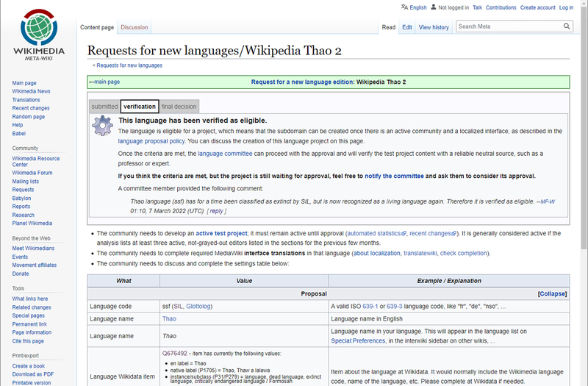Screen dimensions: 588x386
Task: Click Download as PDF link
Action: point(32,374)
